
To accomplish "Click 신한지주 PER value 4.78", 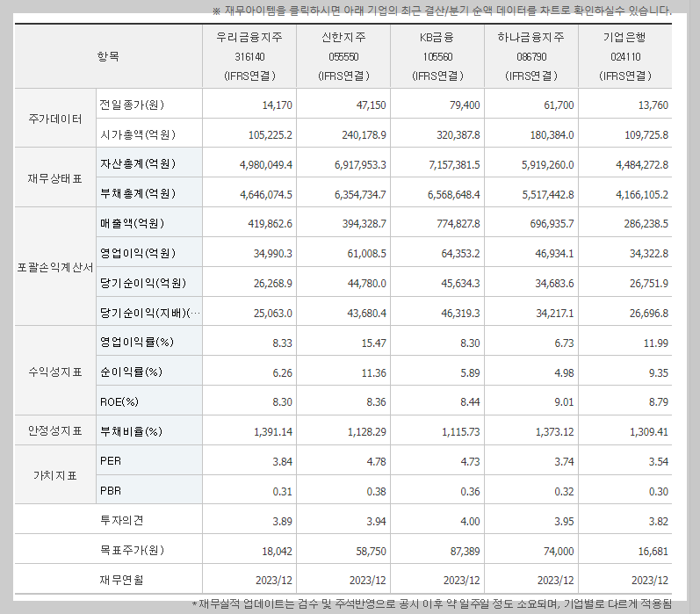I will [x=376, y=462].
